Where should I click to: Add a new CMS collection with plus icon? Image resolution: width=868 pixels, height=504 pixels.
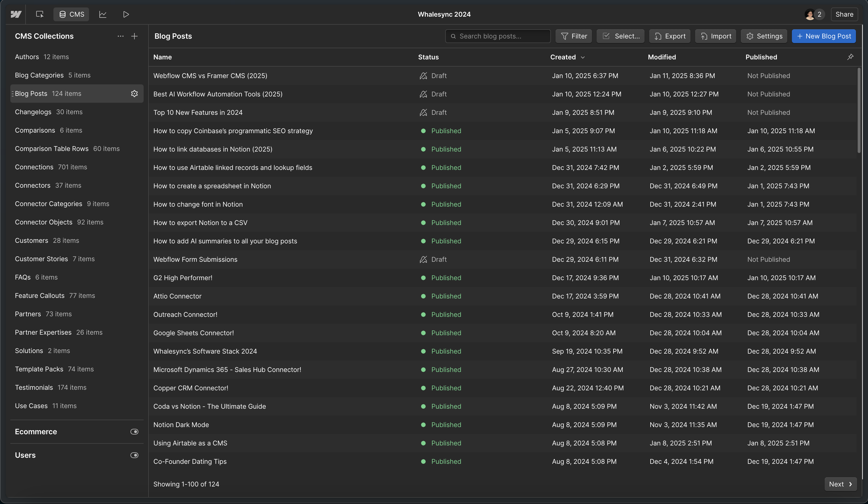(134, 36)
